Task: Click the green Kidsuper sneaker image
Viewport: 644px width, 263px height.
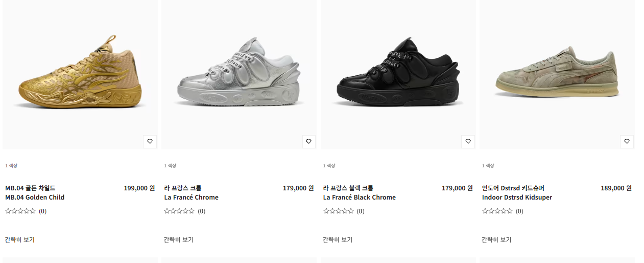Action: (557, 72)
